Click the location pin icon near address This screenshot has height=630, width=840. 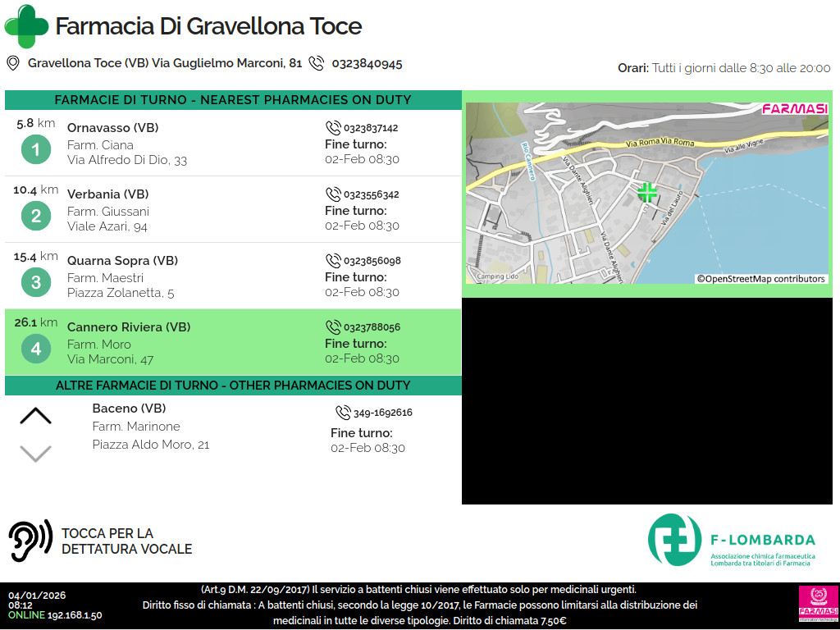(x=12, y=63)
